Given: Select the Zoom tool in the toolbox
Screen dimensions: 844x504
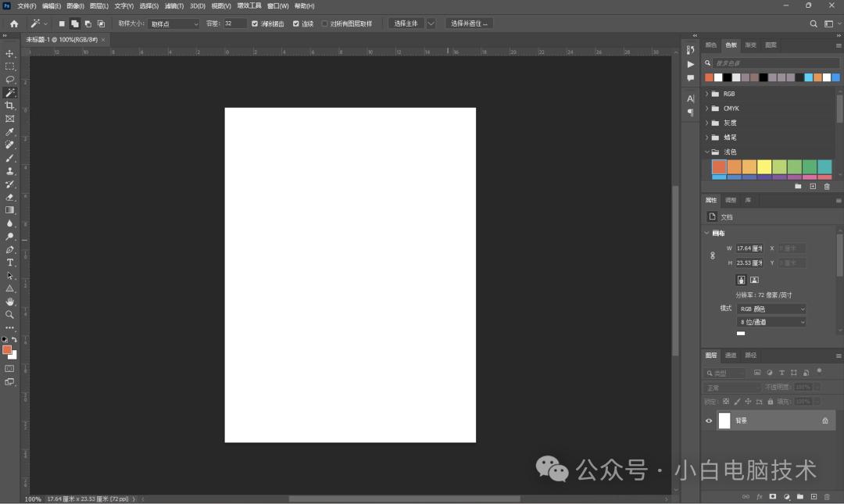Looking at the screenshot, I should (9, 314).
